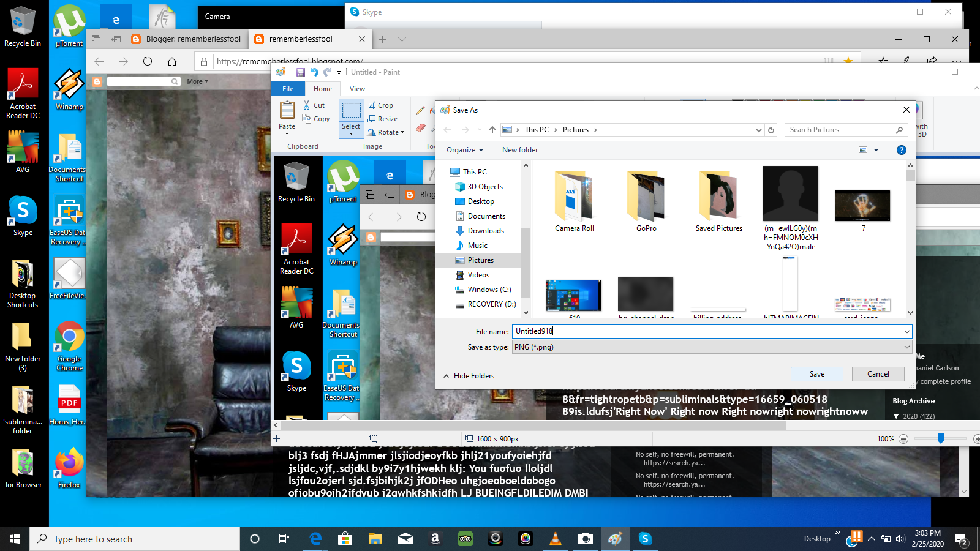Click the Paste clipboard icon in Paint
Image resolution: width=980 pixels, height=551 pixels.
(x=287, y=110)
